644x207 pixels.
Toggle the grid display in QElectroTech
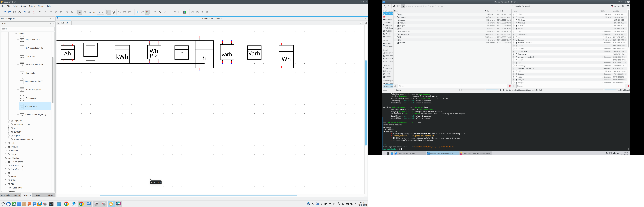pos(109,12)
